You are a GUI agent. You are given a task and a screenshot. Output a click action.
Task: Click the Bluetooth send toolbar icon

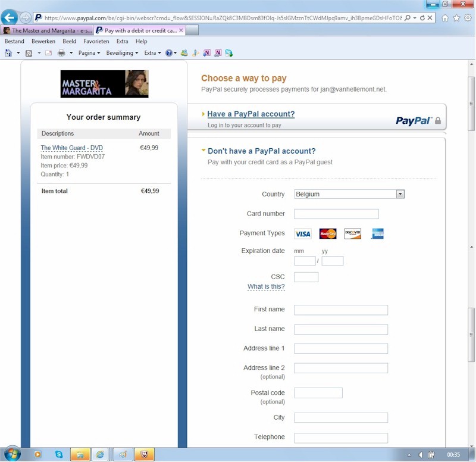click(196, 53)
